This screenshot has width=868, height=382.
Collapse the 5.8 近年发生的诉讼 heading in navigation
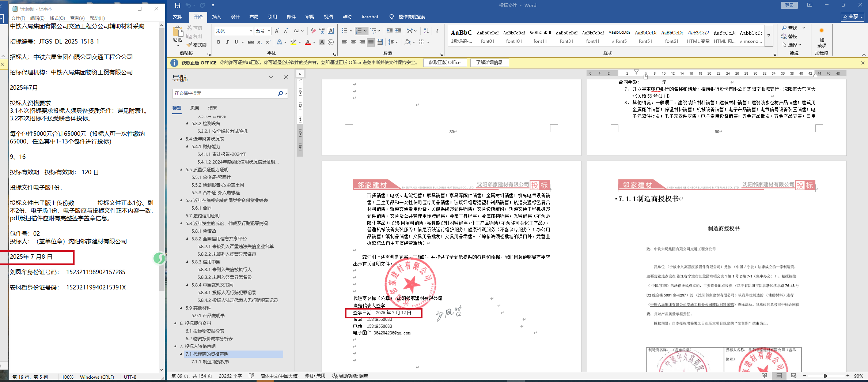coord(181,224)
